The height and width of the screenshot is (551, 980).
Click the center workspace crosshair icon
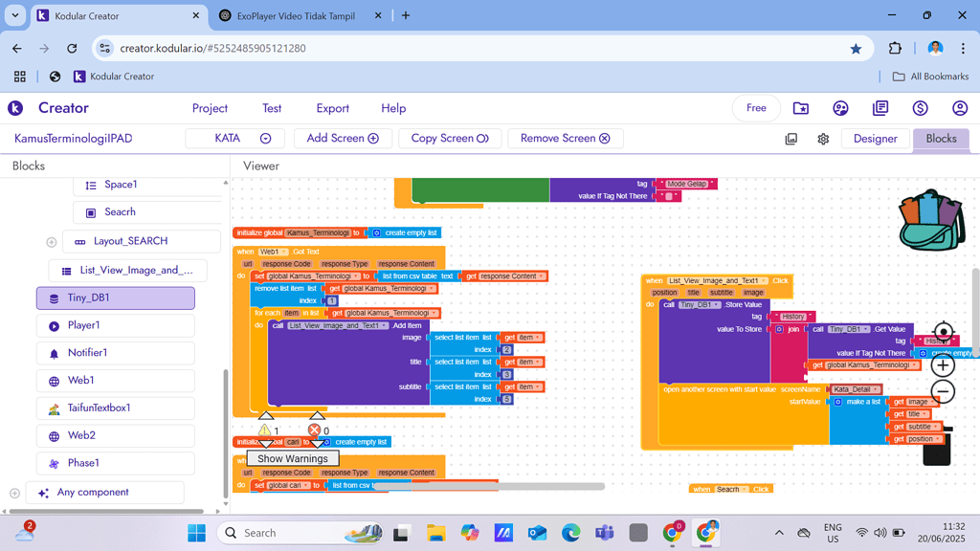[x=943, y=333]
